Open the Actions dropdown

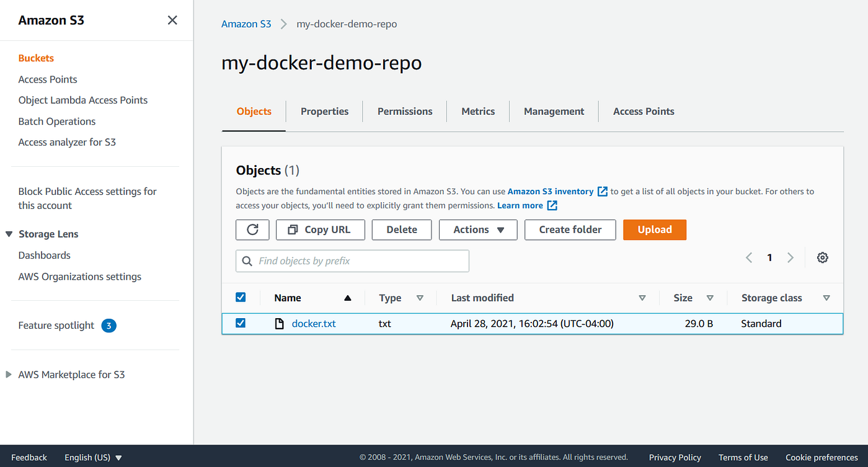pyautogui.click(x=477, y=229)
